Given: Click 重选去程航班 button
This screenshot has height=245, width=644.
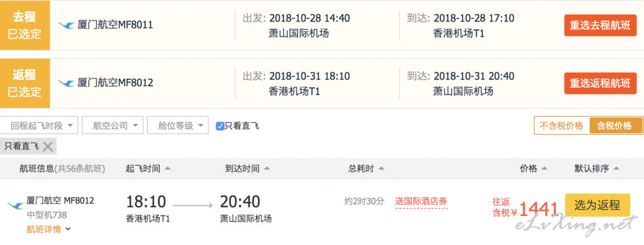Looking at the screenshot, I should 600,25.
